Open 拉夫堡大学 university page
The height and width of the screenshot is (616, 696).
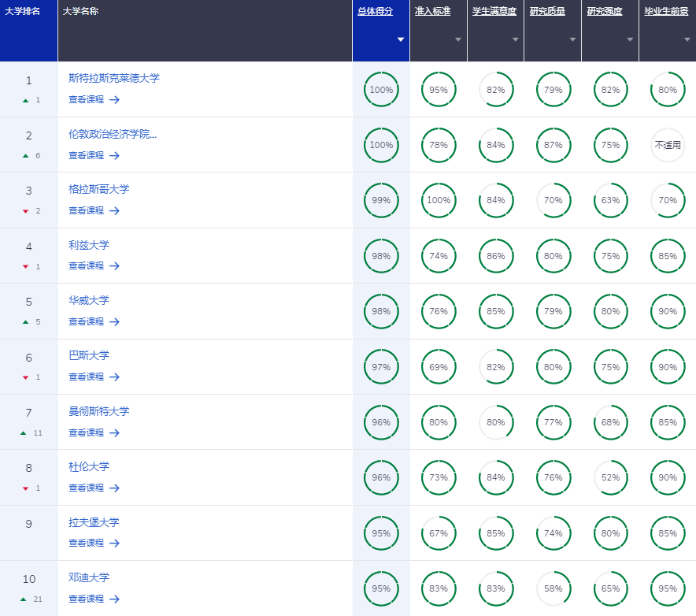(x=94, y=522)
